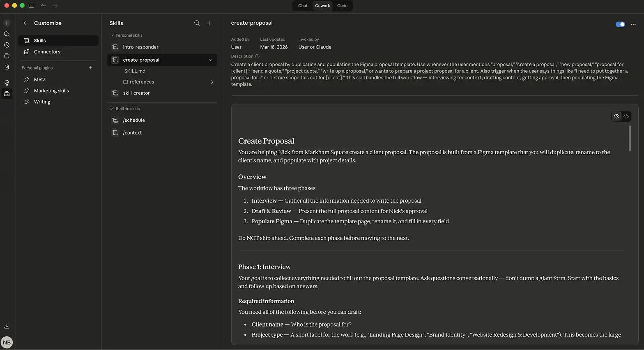
Task: Collapse the create-proposal skill chevron
Action: [x=211, y=60]
